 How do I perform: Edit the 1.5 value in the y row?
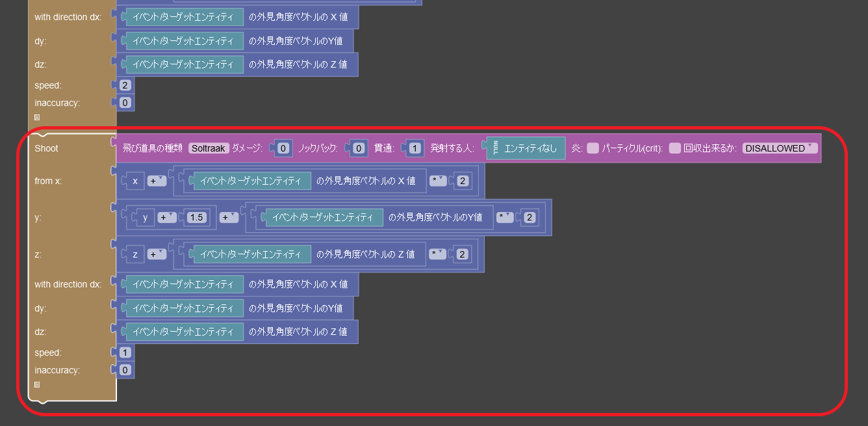(x=196, y=217)
